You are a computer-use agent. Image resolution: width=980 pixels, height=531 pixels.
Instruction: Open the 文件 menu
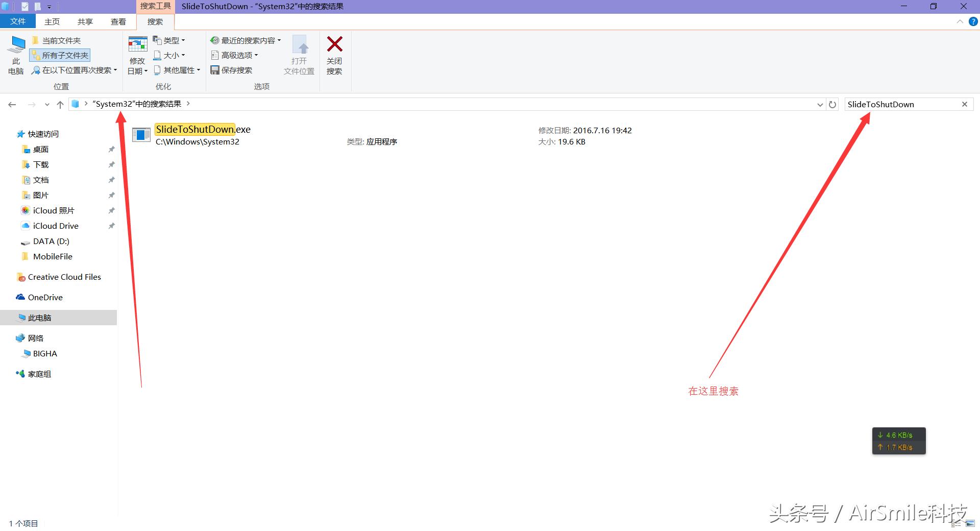click(x=18, y=21)
